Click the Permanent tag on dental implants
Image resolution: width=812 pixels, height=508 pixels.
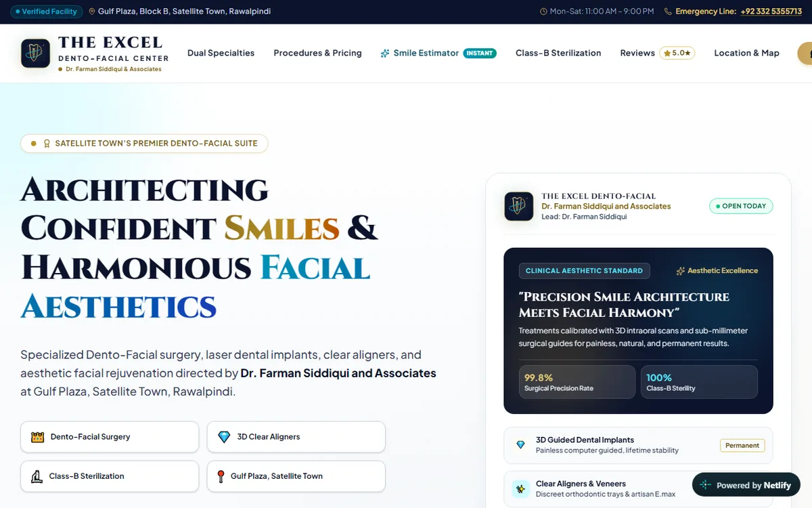click(742, 446)
